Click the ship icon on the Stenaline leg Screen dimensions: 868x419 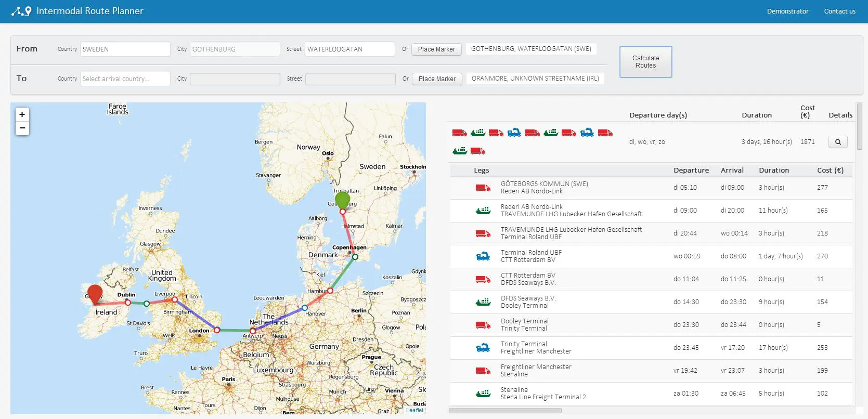pyautogui.click(x=483, y=394)
